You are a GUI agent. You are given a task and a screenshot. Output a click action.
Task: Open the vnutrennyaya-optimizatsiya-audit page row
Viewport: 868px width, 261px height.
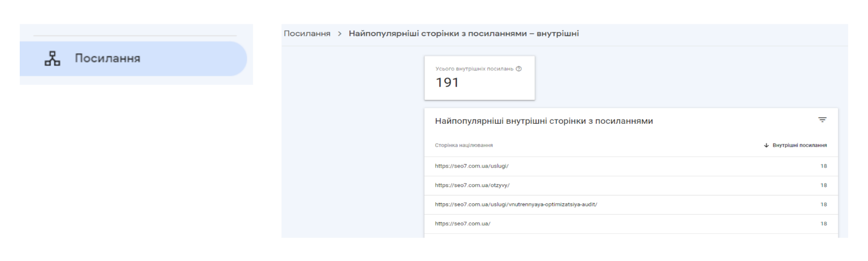[x=516, y=205]
